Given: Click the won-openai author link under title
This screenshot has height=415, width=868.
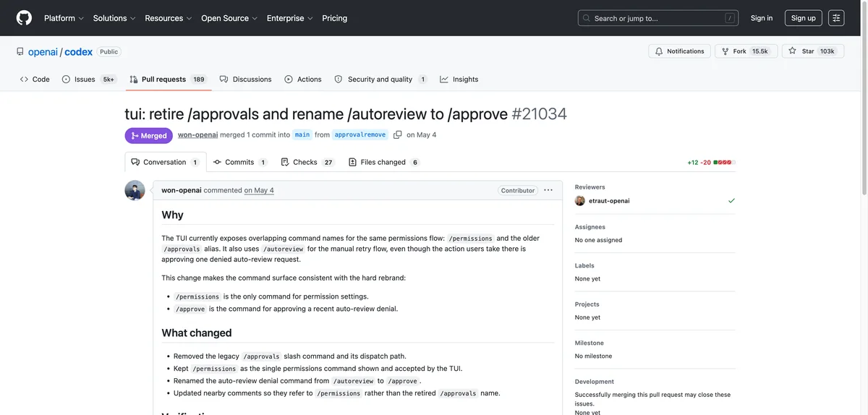Looking at the screenshot, I should 197,135.
